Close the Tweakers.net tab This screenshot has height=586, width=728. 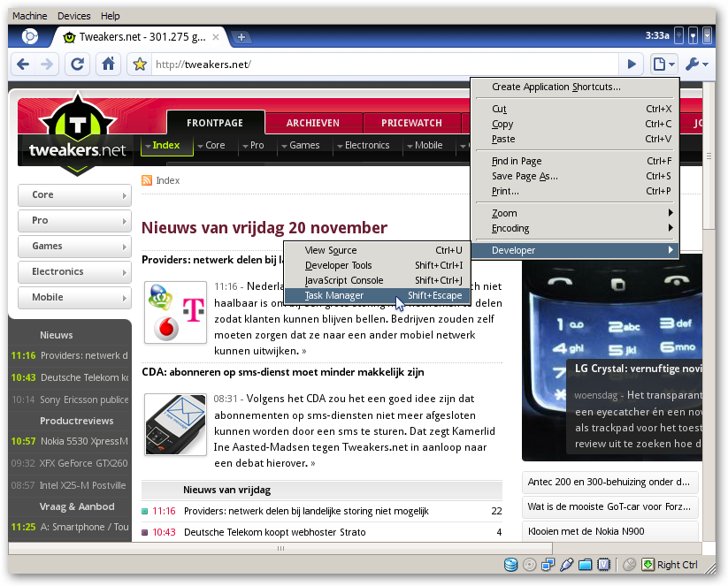coord(216,37)
